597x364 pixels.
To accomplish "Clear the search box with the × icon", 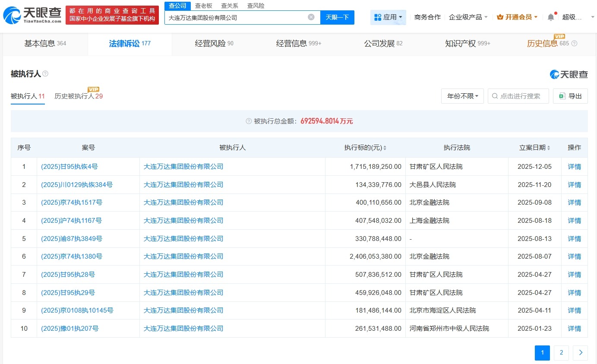I will [x=310, y=16].
